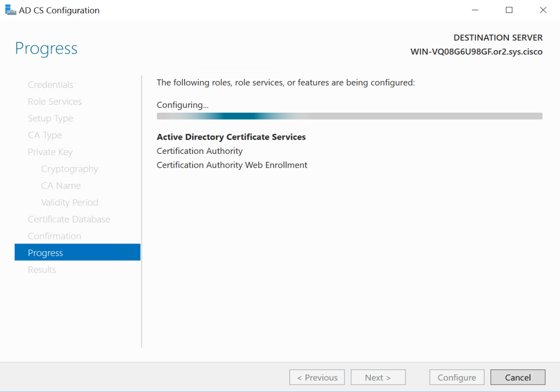Close the AD CS Configuration window

click(x=543, y=10)
